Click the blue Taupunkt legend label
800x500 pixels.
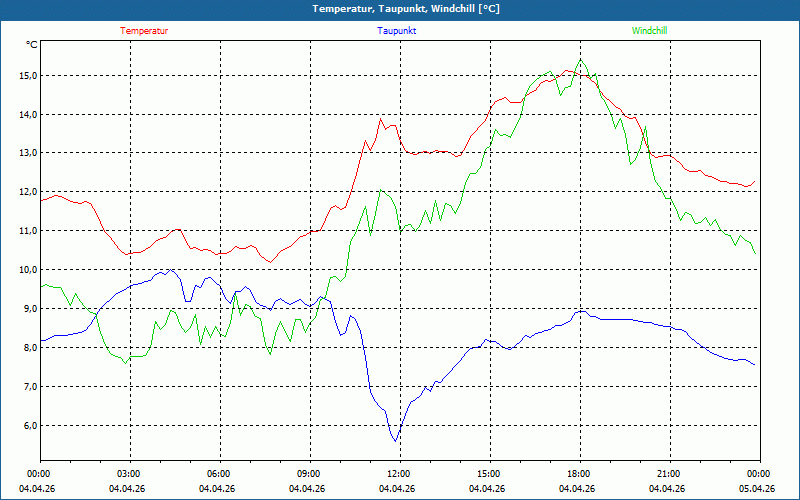click(396, 31)
